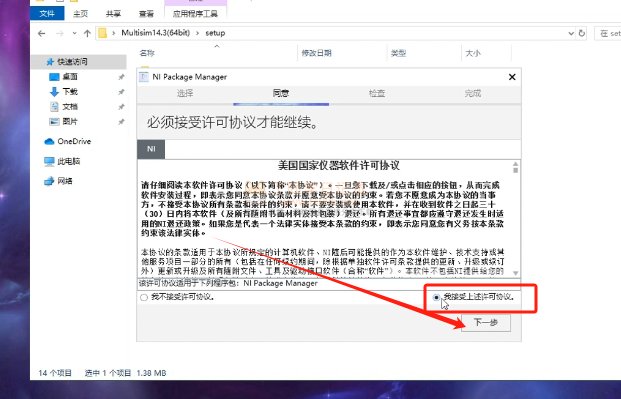The width and height of the screenshot is (621, 399).
Task: Select the do not accept license radio button
Action: point(144,297)
